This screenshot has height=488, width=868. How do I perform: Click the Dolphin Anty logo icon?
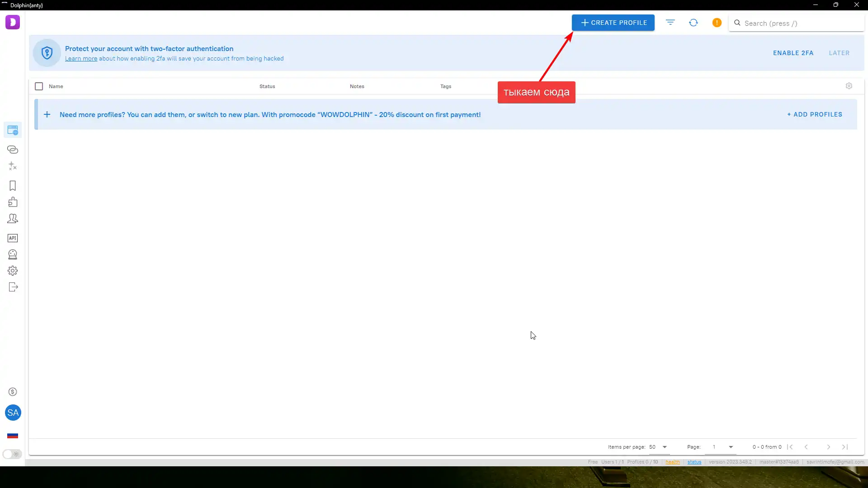13,22
